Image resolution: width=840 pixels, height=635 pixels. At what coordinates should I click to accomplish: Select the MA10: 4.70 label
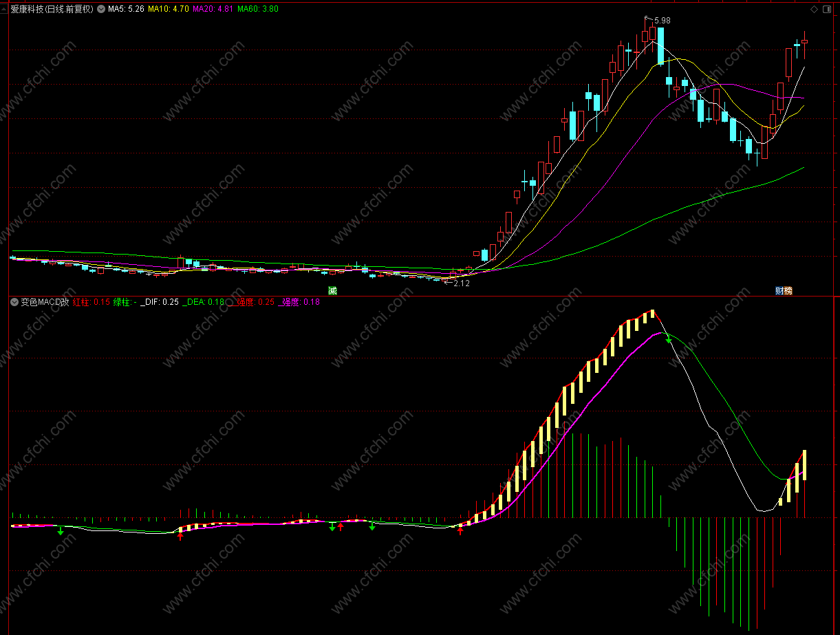[x=169, y=9]
